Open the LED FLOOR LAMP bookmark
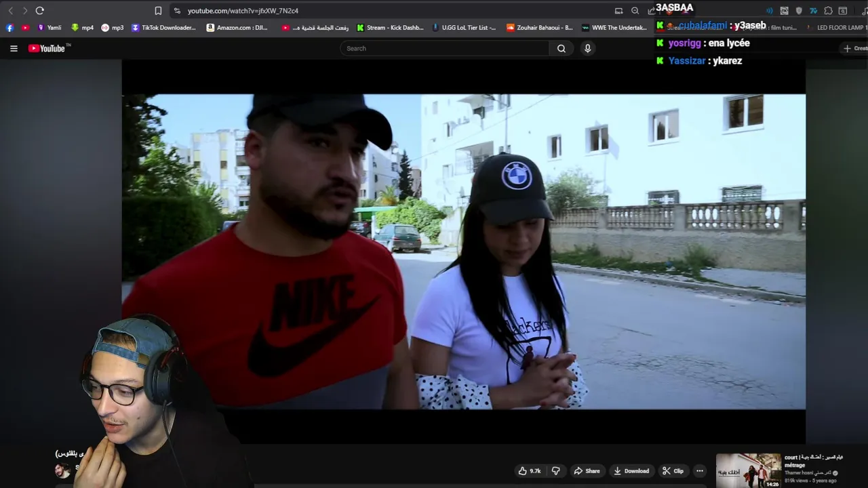Image resolution: width=868 pixels, height=488 pixels. tap(838, 28)
